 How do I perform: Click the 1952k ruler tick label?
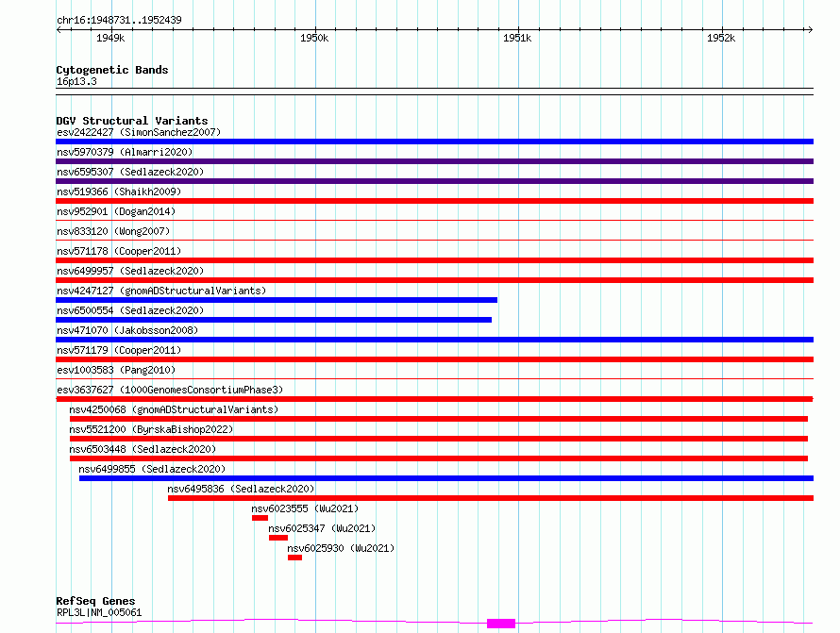coord(720,38)
